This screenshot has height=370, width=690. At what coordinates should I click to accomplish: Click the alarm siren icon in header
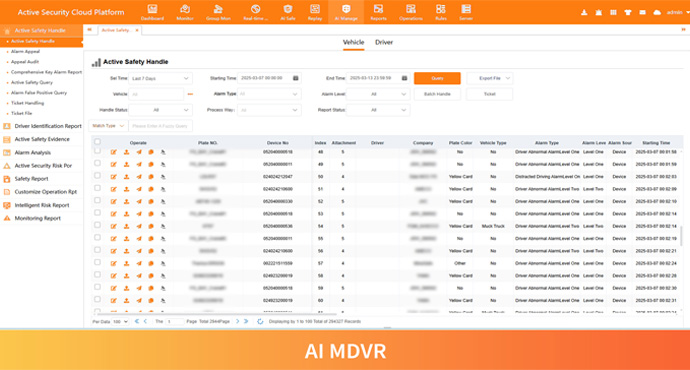point(598,12)
